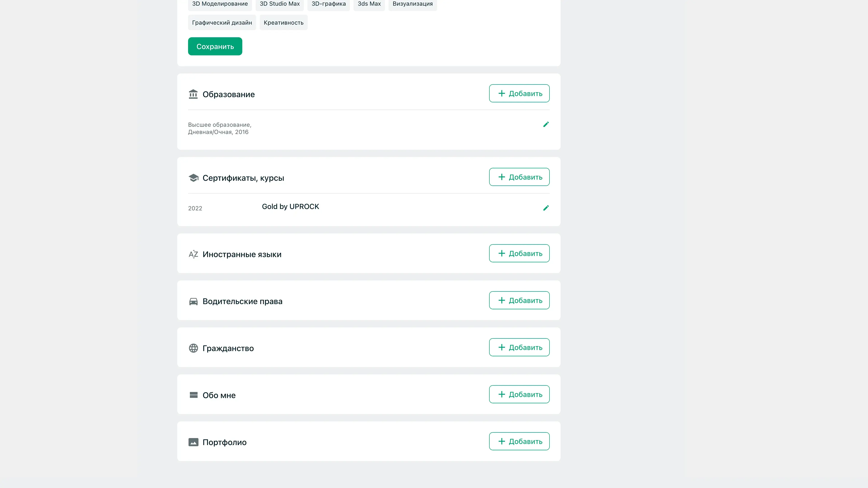Screen dimensions: 868x488
Task: Add an Обо мне description
Action: 519,394
